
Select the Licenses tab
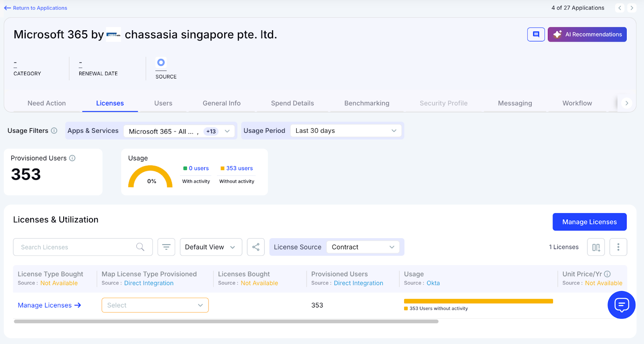110,103
